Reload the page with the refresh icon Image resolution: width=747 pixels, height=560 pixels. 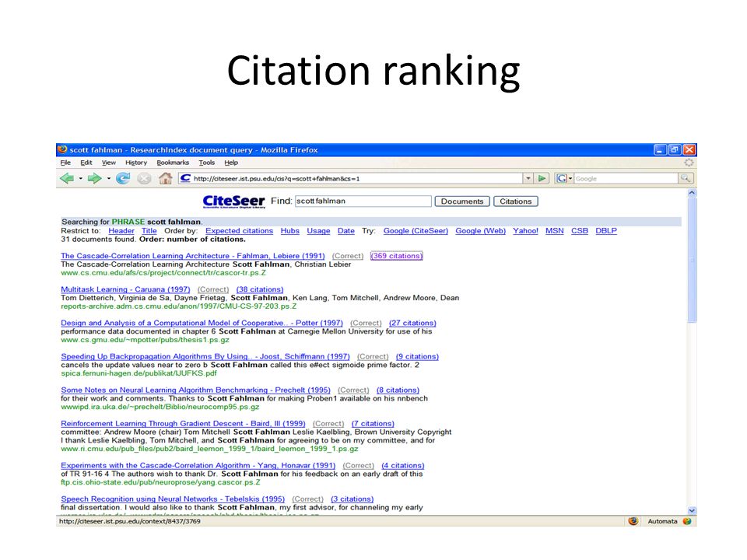coord(123,179)
